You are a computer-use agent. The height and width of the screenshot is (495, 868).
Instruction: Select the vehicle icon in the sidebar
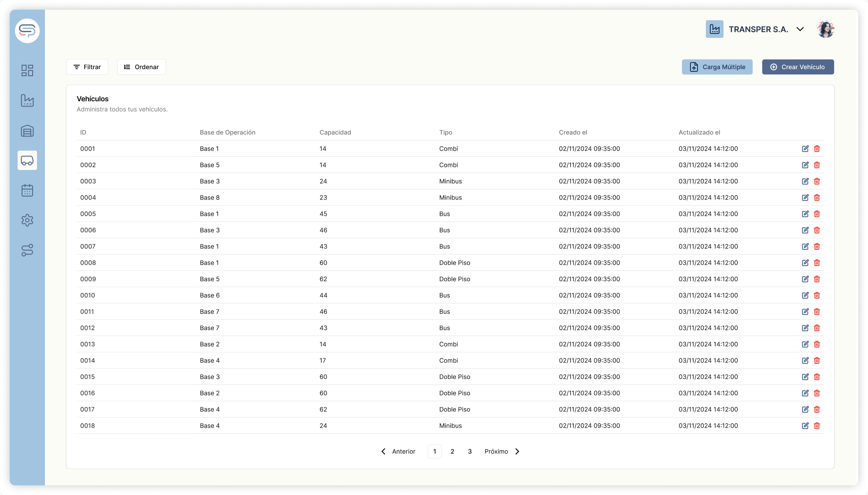[x=27, y=160]
